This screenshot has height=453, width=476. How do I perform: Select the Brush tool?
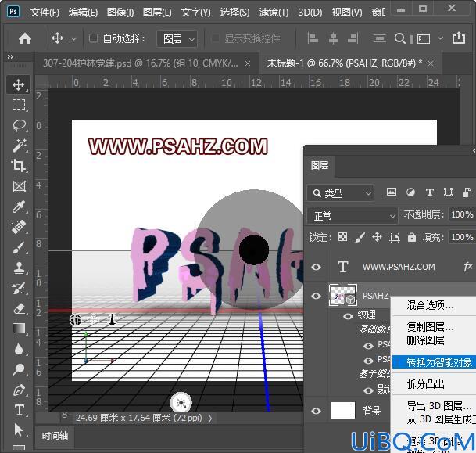19,247
